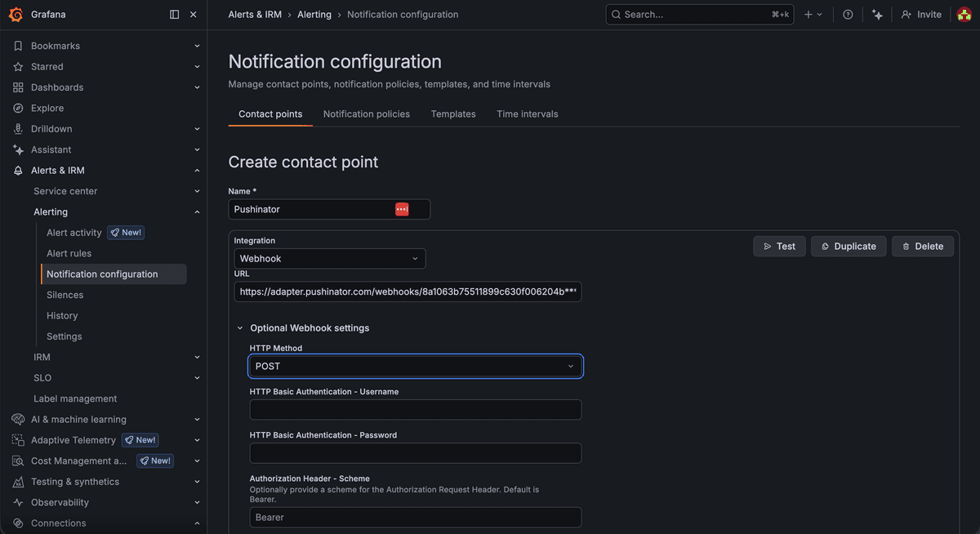
Task: Close the sidebar menu with X
Action: pos(194,15)
